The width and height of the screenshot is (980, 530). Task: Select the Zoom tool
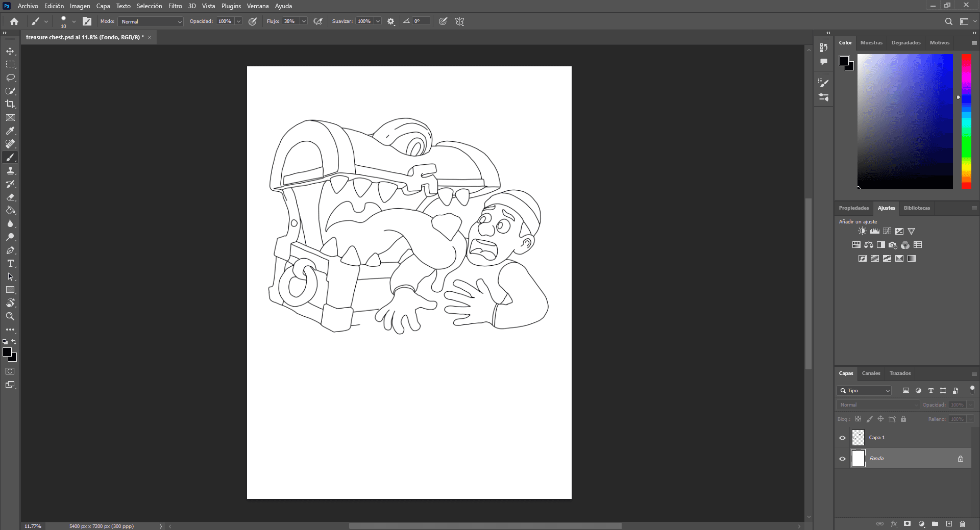10,317
